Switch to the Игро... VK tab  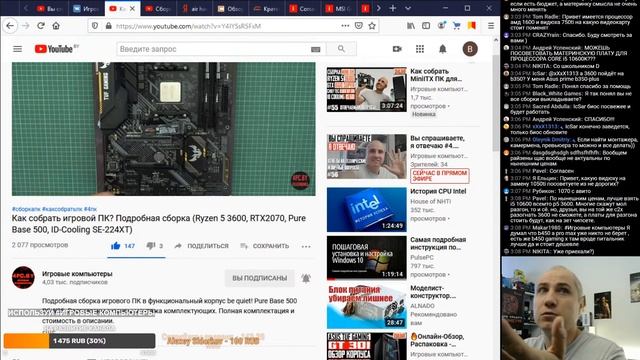(86, 9)
